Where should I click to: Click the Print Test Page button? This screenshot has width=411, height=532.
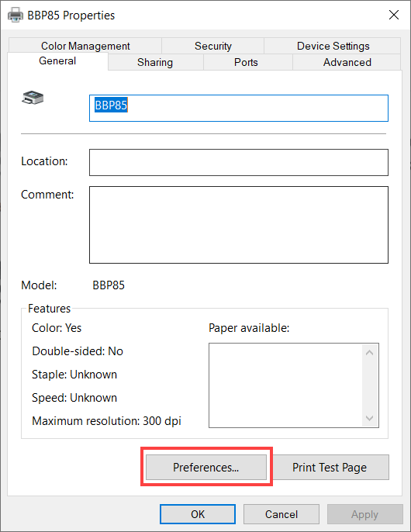pyautogui.click(x=330, y=467)
